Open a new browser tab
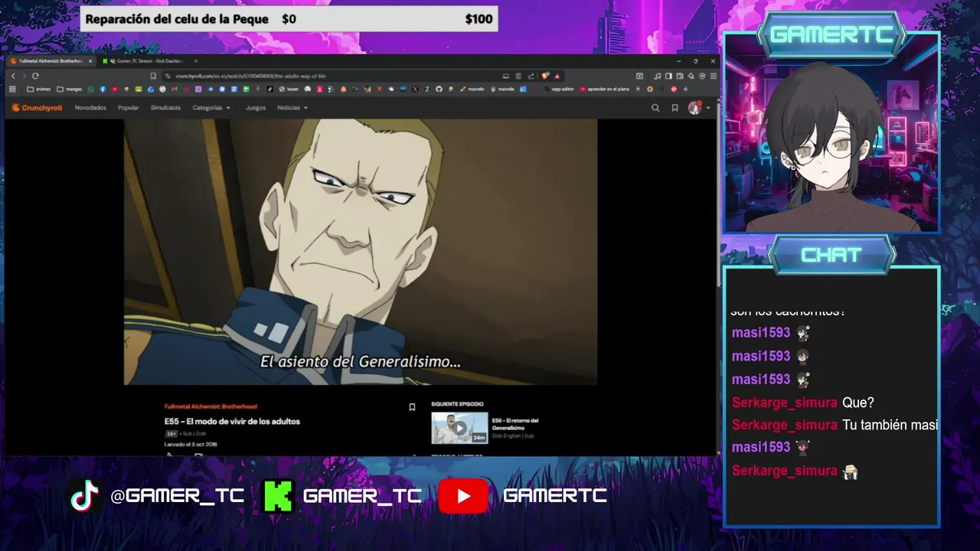980x551 pixels. coord(196,61)
